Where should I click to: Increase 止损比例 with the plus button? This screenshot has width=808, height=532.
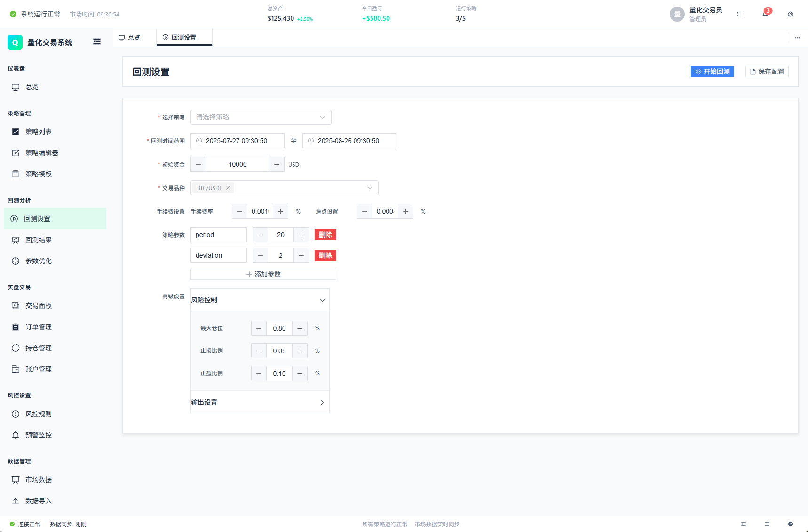(x=300, y=351)
